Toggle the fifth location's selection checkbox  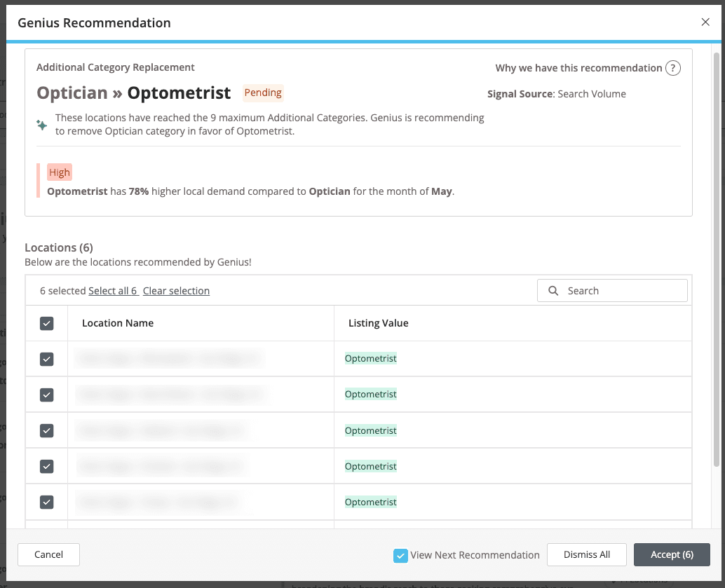click(x=46, y=502)
